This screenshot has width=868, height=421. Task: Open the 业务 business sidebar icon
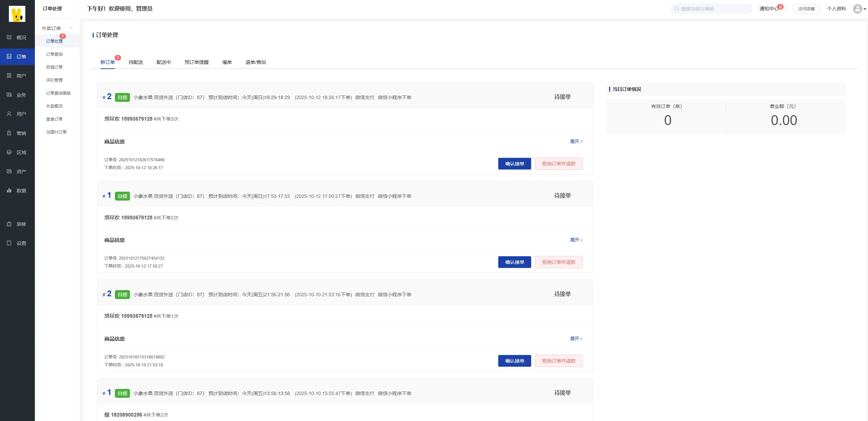pos(9,95)
